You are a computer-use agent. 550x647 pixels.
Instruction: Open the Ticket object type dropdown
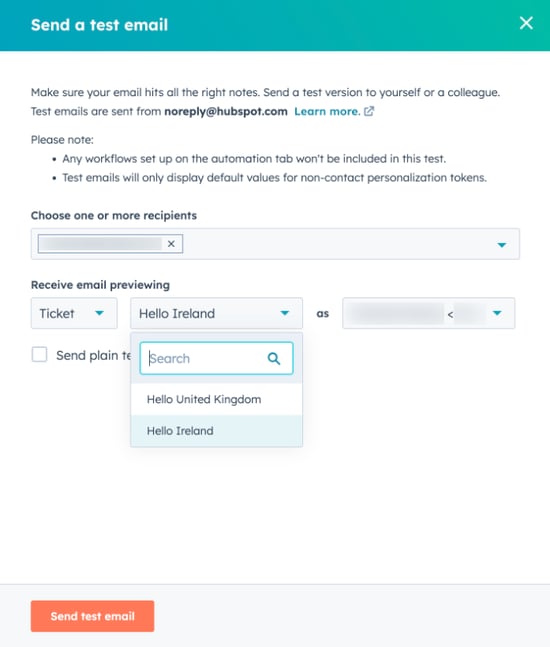(74, 313)
